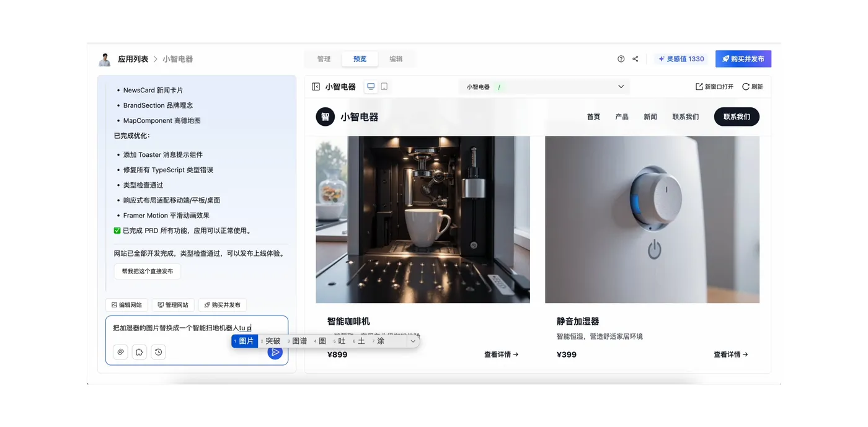Click the coffee machine product image
The width and height of the screenshot is (868, 427).
[x=423, y=219]
